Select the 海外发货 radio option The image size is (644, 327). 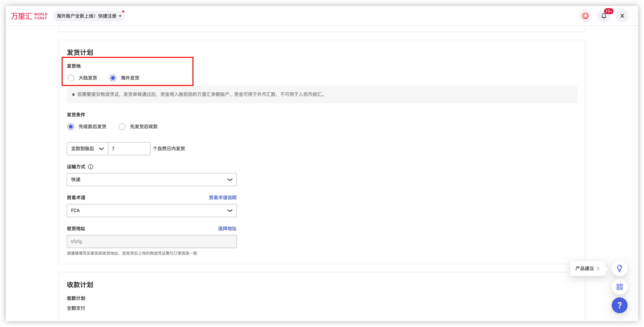tap(113, 78)
